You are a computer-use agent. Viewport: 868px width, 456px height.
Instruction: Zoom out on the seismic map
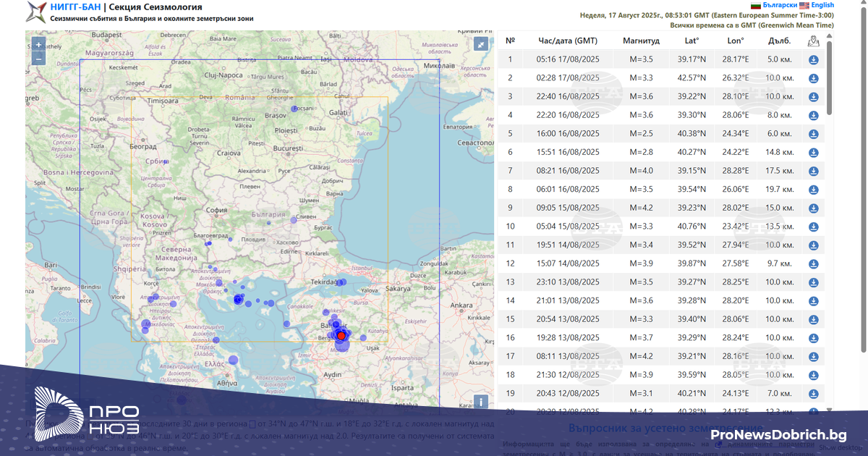coord(38,59)
